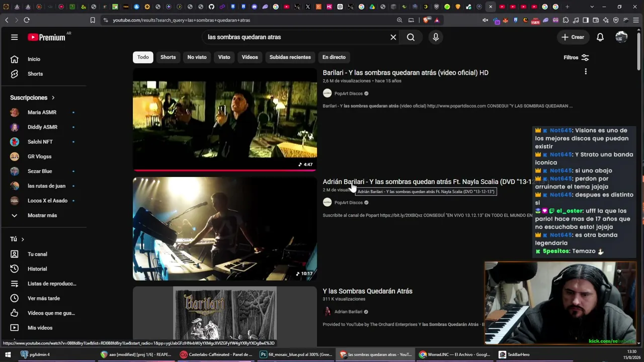Select the Subidas recientes filter chip
644x362 pixels.
click(x=290, y=57)
